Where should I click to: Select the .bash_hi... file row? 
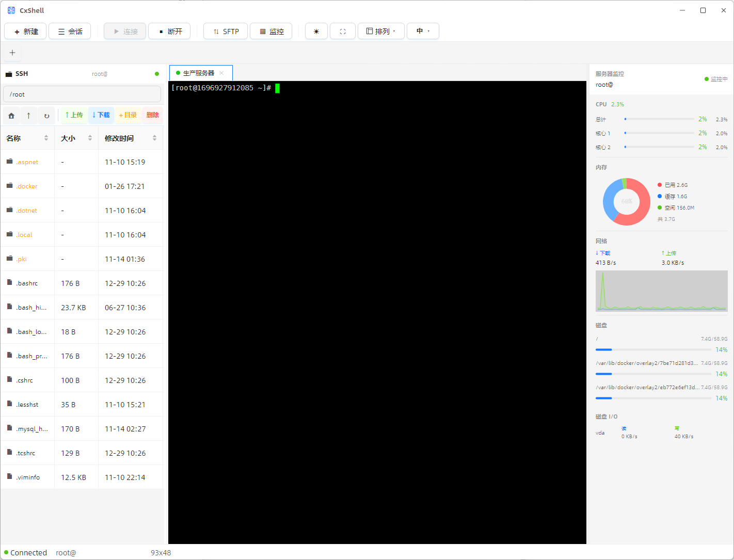coord(82,308)
